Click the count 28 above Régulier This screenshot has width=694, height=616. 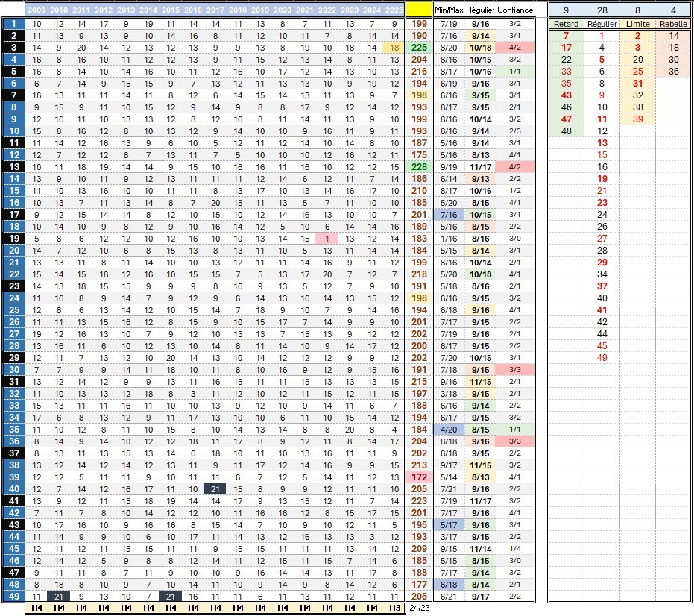click(602, 10)
